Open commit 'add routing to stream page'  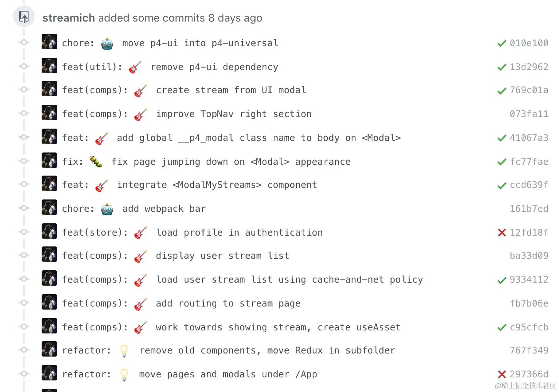tap(228, 303)
